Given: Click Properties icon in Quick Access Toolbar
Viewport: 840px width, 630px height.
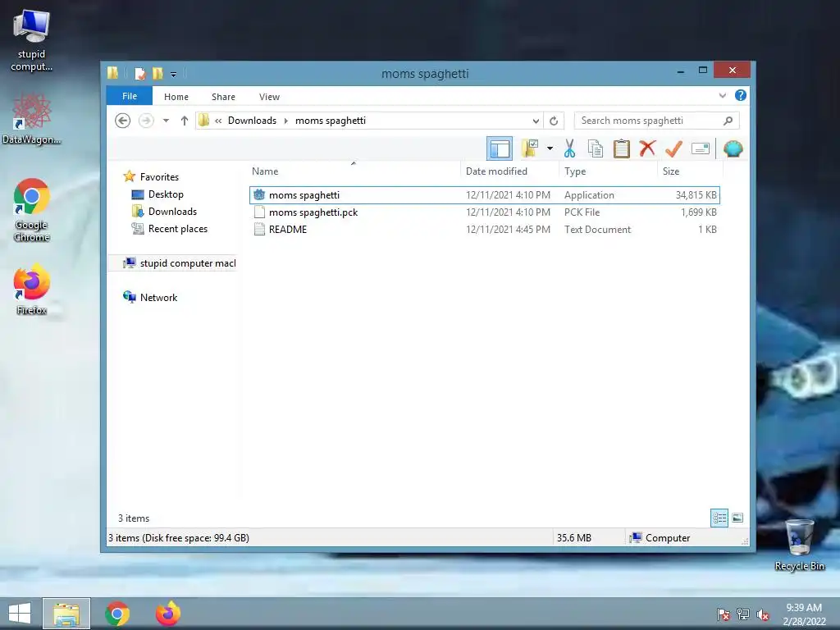Looking at the screenshot, I should pos(140,73).
